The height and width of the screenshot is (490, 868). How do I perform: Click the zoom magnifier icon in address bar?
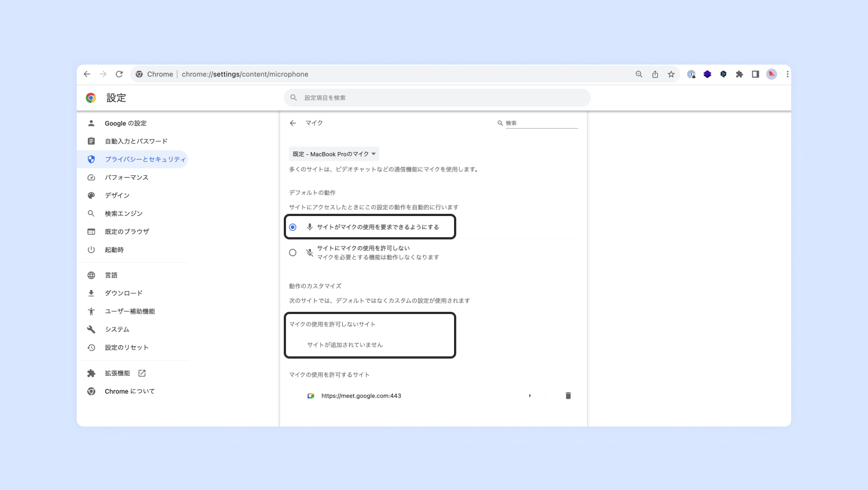[x=639, y=74]
